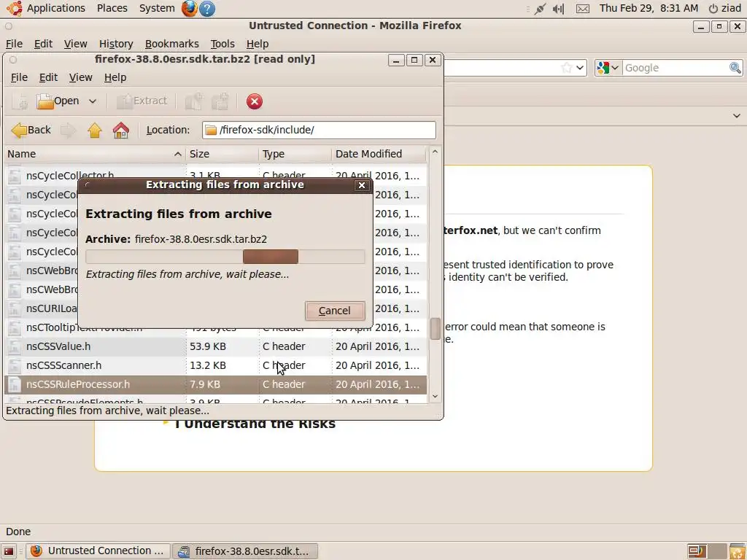
Task: Click the Google search input field
Action: point(676,68)
